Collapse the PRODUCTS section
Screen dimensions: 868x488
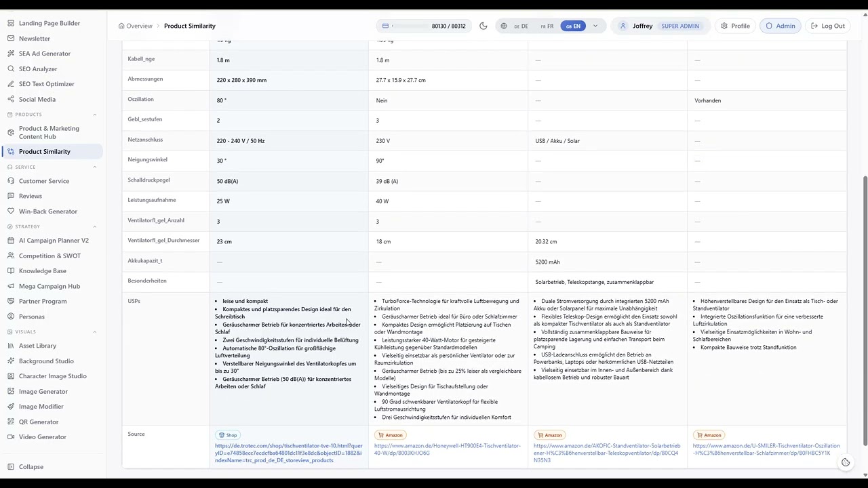(95, 115)
